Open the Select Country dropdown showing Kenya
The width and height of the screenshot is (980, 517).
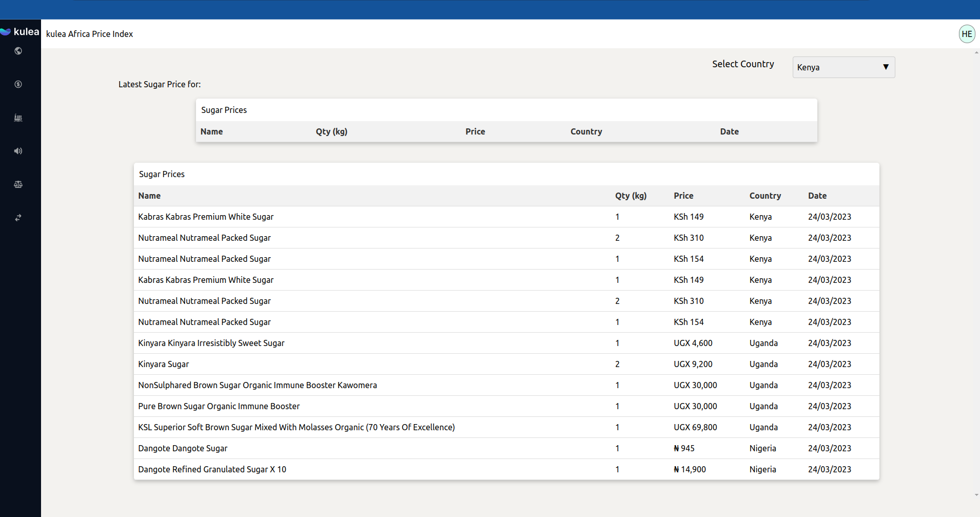tap(844, 67)
